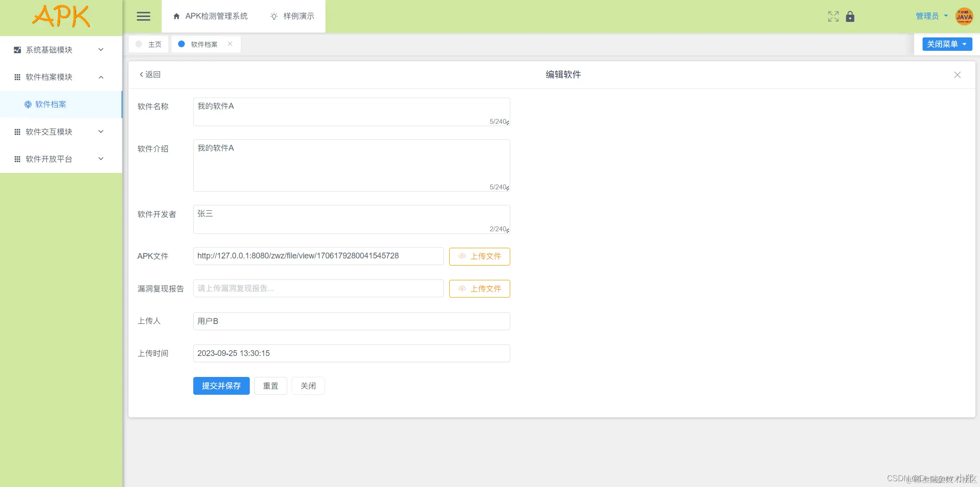Click the hamburger menu collapse icon

point(143,16)
